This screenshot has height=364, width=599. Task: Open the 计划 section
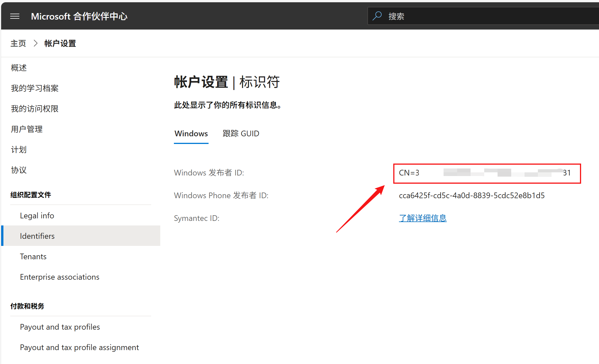coord(18,149)
